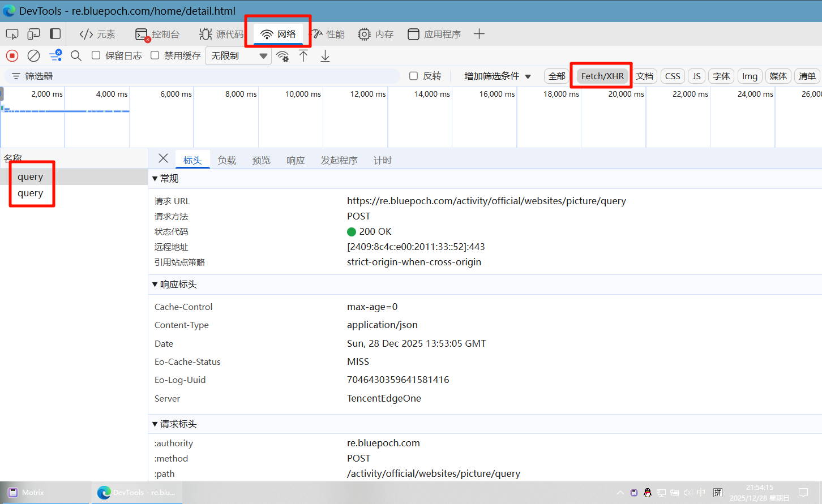822x504 pixels.
Task: Enable the 保留日志 checkbox
Action: 96,55
